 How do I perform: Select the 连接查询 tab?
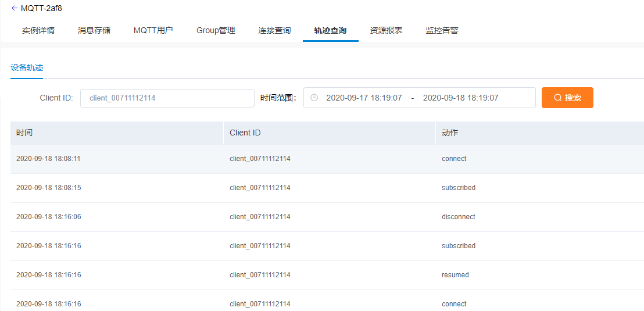pos(274,30)
